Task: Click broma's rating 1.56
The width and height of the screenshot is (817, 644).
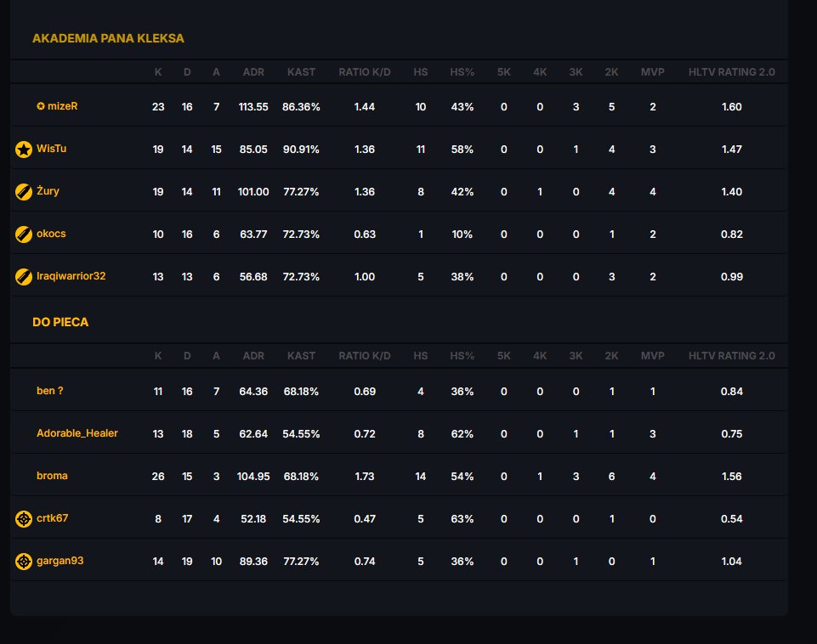Action: point(731,477)
